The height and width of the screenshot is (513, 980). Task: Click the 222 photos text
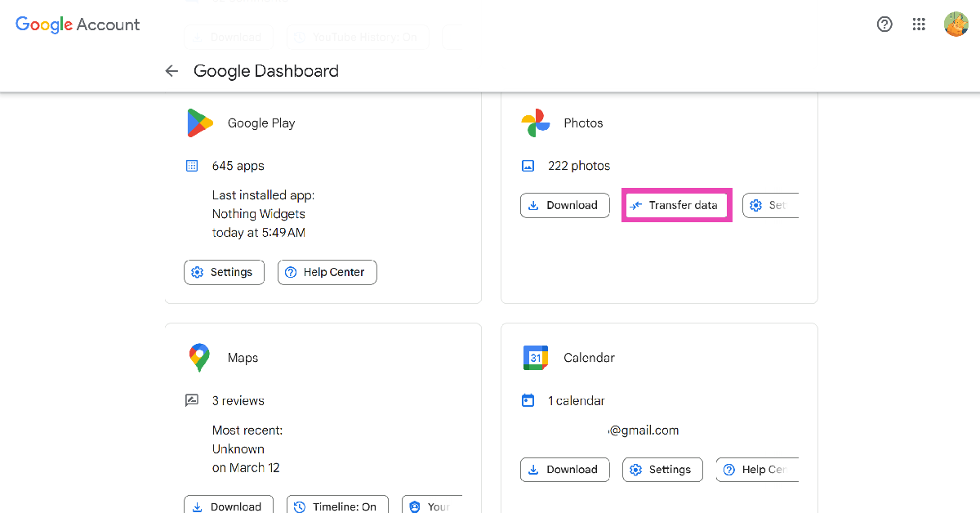click(x=579, y=166)
